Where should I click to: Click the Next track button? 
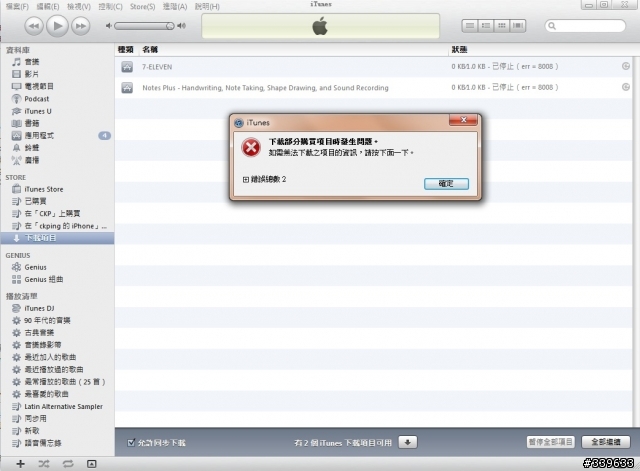[81, 26]
